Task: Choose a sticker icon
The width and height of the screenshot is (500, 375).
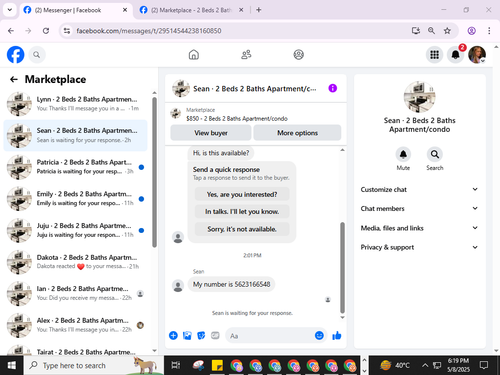Action: pos(201,335)
